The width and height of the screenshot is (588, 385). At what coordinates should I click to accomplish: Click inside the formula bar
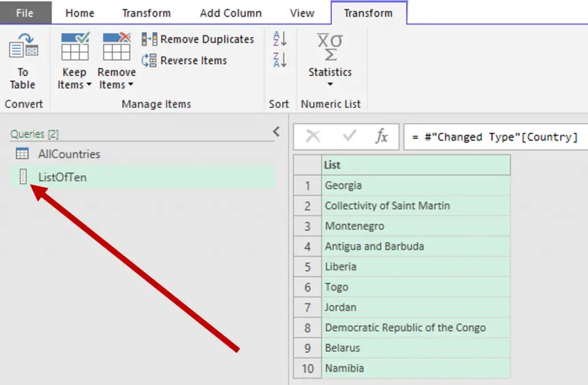[500, 137]
